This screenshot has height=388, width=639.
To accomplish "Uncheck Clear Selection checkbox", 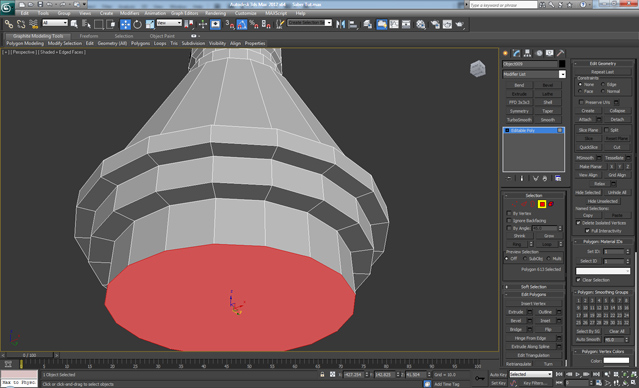I will pos(578,280).
